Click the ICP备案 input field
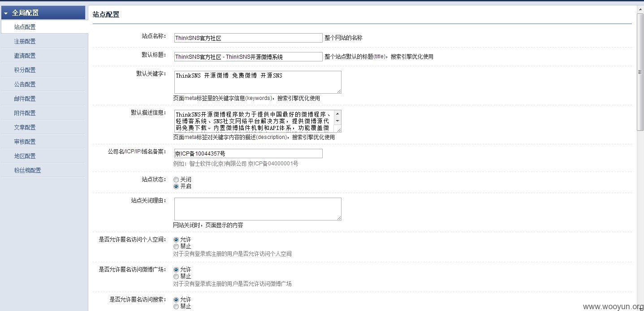This screenshot has height=311, width=644. 248,154
